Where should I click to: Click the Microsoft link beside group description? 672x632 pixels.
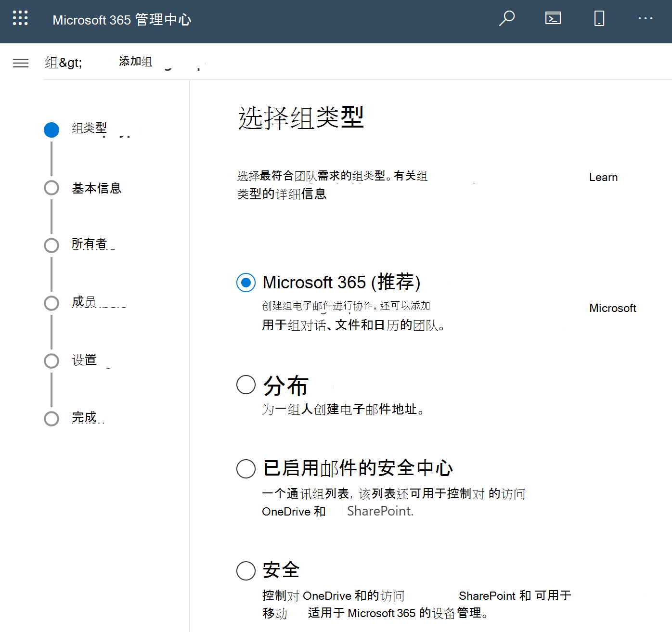coord(613,308)
